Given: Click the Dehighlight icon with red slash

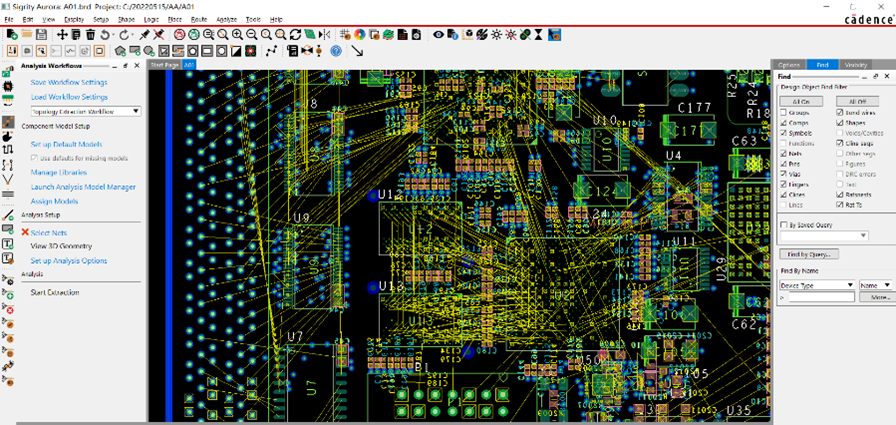Looking at the screenshot, I should pos(511,34).
